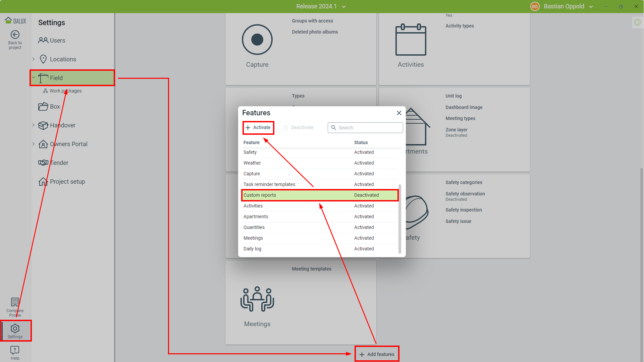Open the Users settings item
The height and width of the screenshot is (362, 644).
coord(57,41)
